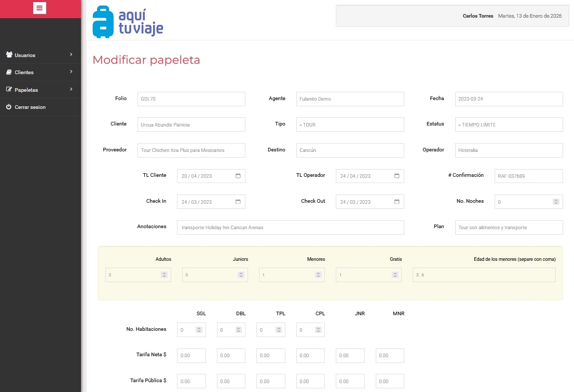Open the Tipo dropdown showing TOUR
The height and width of the screenshot is (392, 574).
coord(350,124)
